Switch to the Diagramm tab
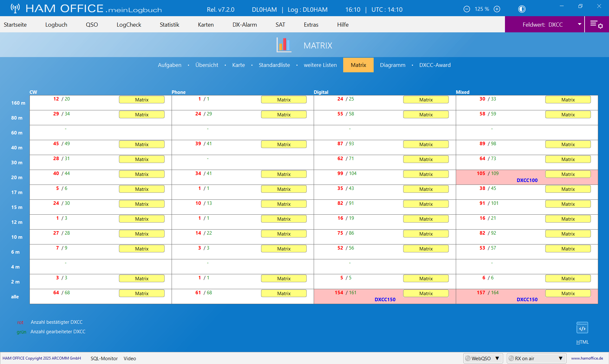 392,65
